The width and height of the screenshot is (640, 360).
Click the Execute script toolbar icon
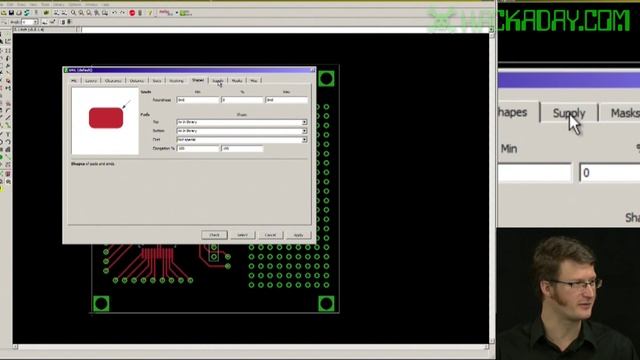(x=57, y=13)
